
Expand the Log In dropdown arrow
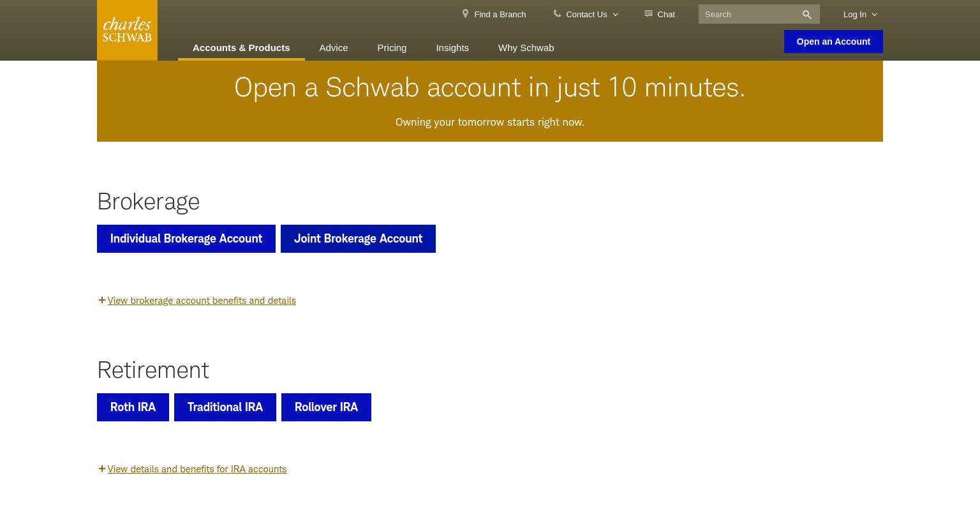pyautogui.click(x=874, y=15)
